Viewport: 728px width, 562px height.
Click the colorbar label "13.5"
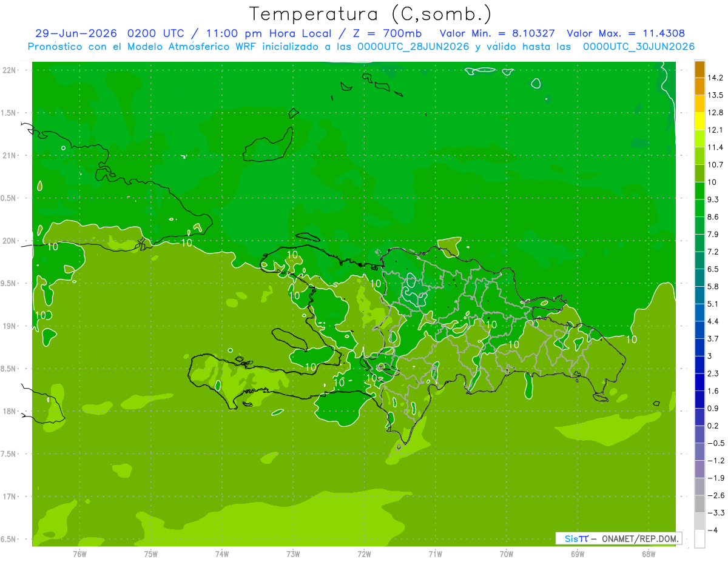(716, 95)
